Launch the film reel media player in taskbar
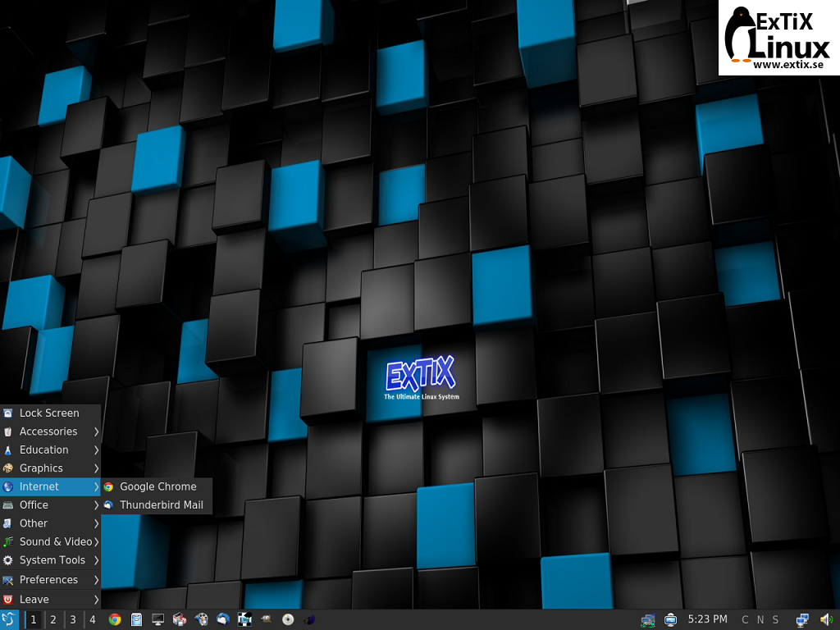The image size is (840, 630). 202,620
